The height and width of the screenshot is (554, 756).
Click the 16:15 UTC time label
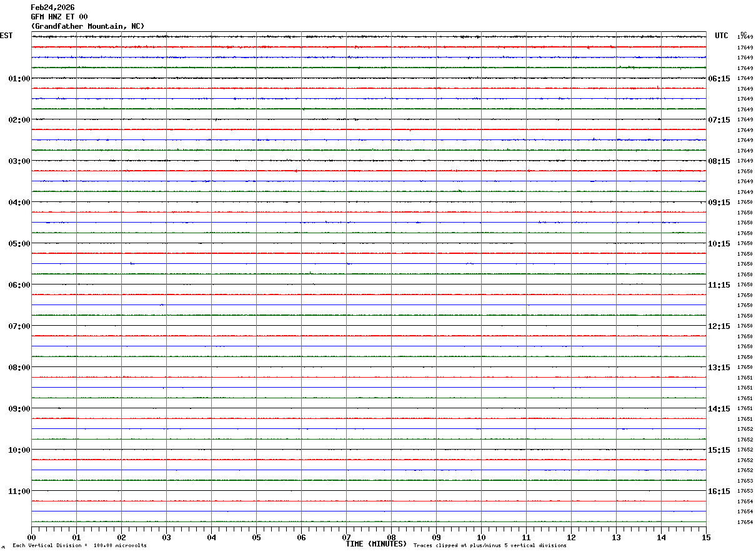click(x=719, y=491)
